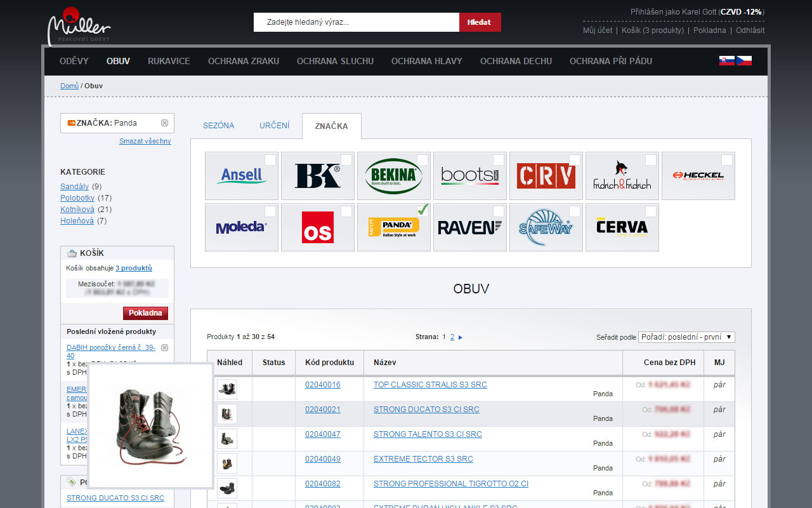Viewport: 812px width, 508px height.
Task: Select the Moleda brand logo
Action: pyautogui.click(x=242, y=227)
